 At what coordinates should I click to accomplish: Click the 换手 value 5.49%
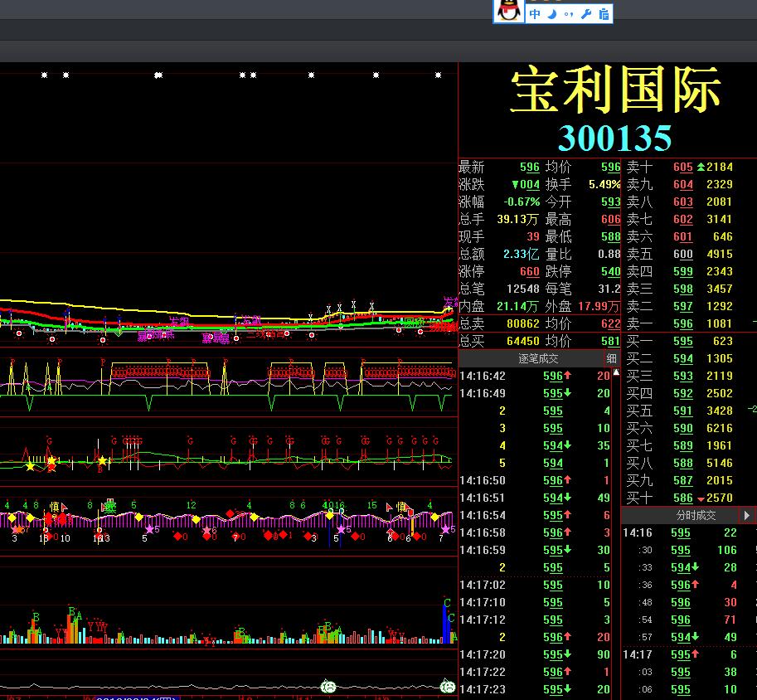click(x=604, y=185)
